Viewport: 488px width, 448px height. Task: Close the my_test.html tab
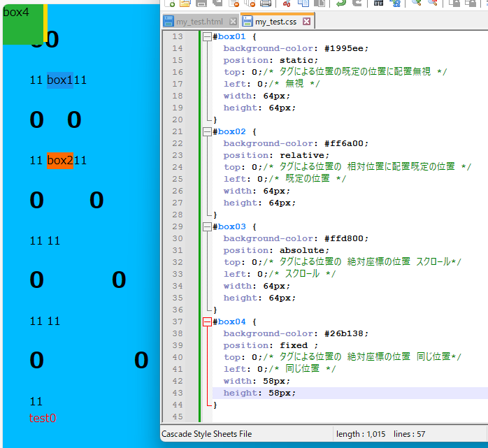coord(233,22)
